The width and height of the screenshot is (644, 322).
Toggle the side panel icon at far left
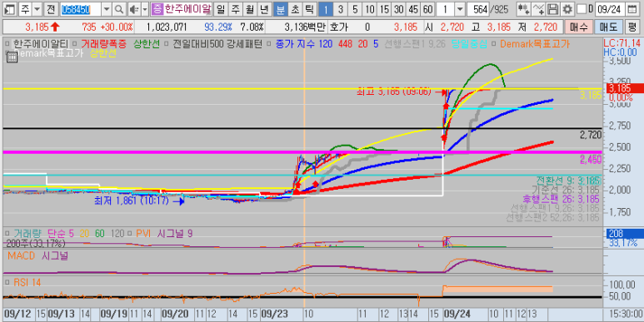(9, 9)
